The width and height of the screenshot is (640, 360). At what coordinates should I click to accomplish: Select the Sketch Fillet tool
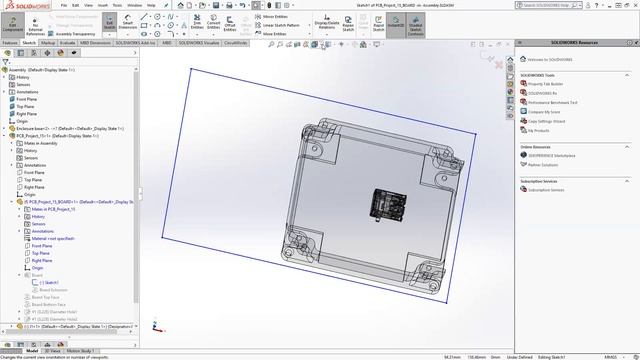(171, 34)
